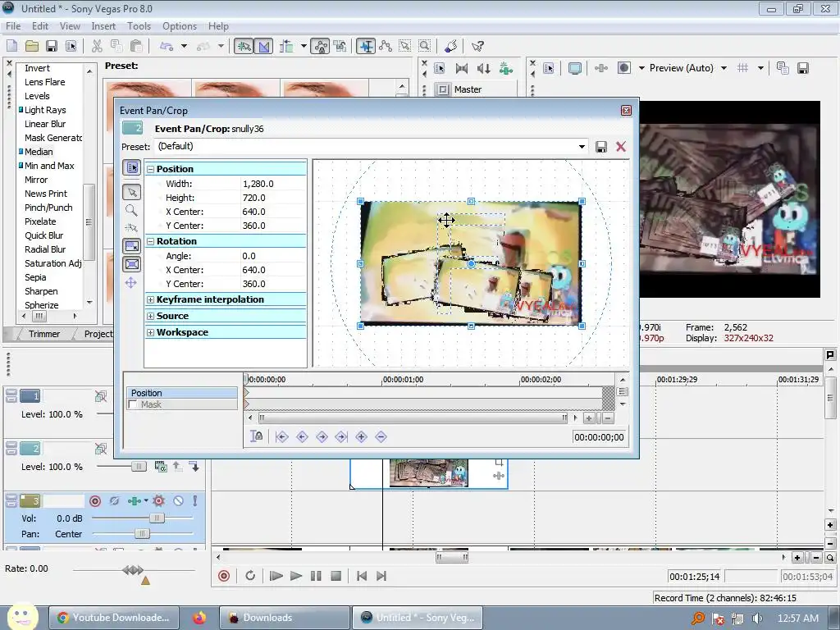The width and height of the screenshot is (840, 630).
Task: Select the Pan/Crop magnifier Zoom tool
Action: [131, 210]
